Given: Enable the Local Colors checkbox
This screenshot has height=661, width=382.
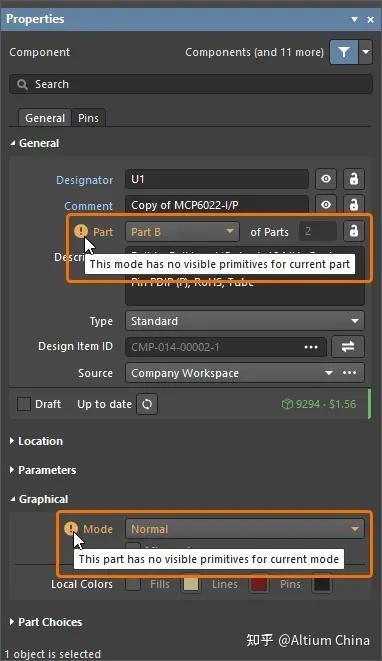Looking at the screenshot, I should [133, 584].
